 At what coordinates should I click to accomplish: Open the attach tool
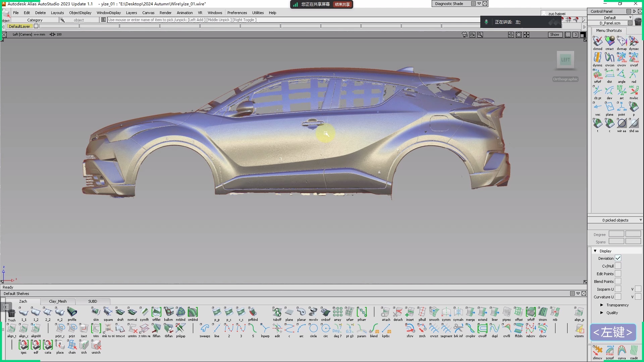[x=386, y=312]
